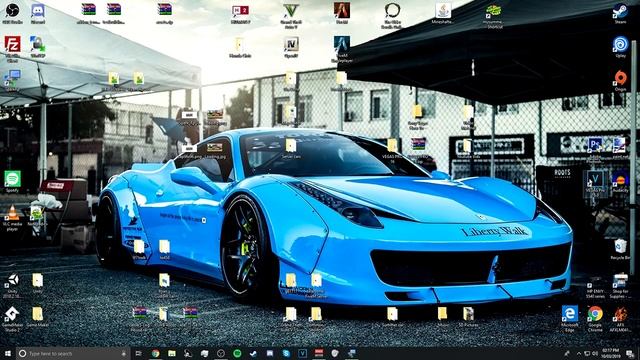640x360 pixels.
Task: Open the paint.net desktop shortcut
Action: (x=620, y=148)
